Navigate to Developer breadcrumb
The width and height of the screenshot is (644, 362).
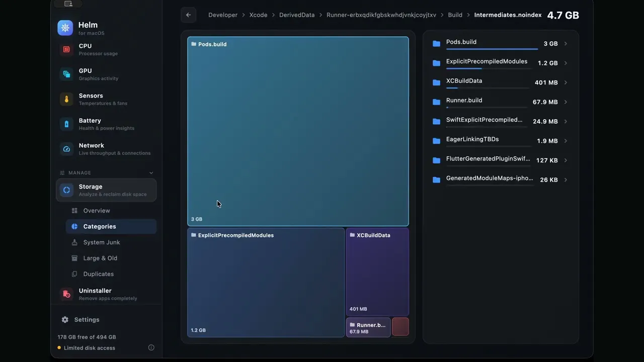pyautogui.click(x=223, y=15)
